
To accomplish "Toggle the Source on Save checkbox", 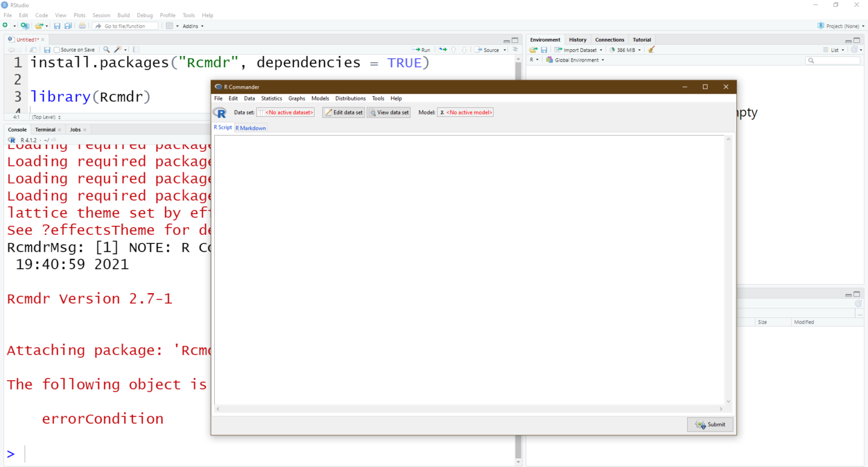I will (57, 50).
